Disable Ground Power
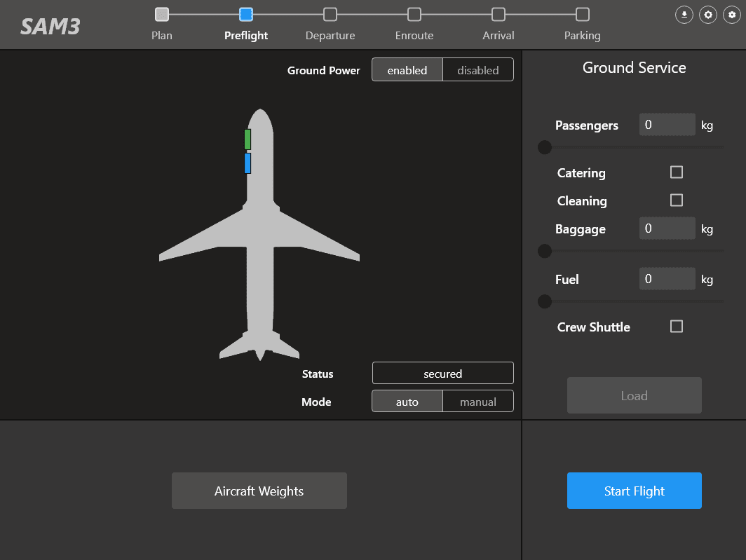The image size is (746, 560). (477, 69)
